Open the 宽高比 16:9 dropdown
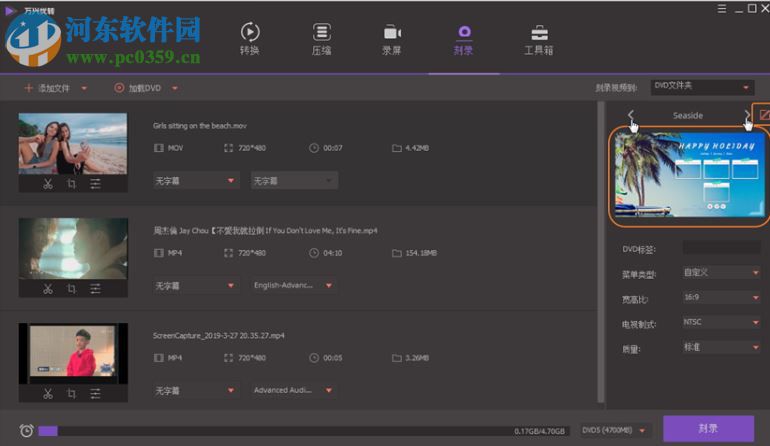The width and height of the screenshot is (770, 446). pyautogui.click(x=721, y=297)
